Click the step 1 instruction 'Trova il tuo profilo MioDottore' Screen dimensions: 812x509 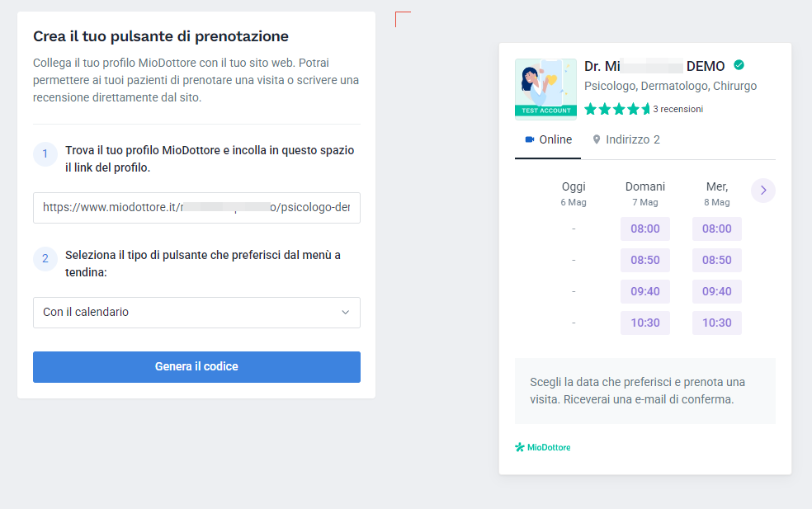210,159
